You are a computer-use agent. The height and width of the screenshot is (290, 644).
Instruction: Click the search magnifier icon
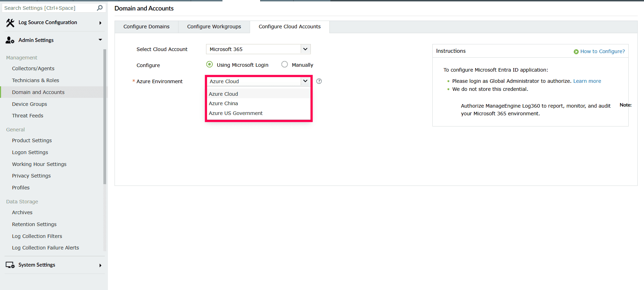100,8
